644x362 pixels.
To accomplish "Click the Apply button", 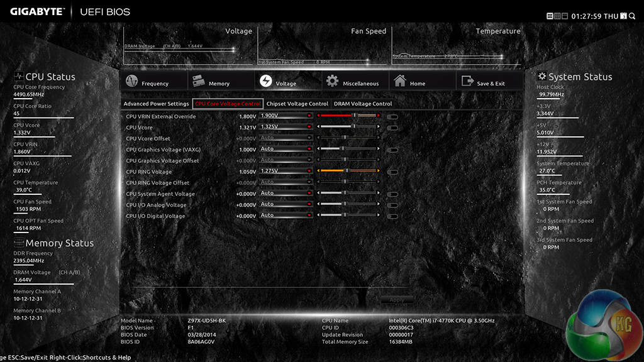I will [397, 300].
